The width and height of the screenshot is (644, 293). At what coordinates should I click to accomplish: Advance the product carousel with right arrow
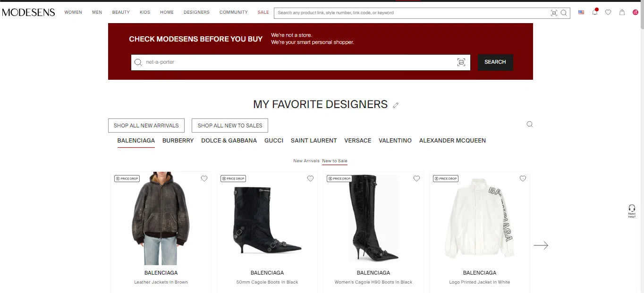click(541, 245)
